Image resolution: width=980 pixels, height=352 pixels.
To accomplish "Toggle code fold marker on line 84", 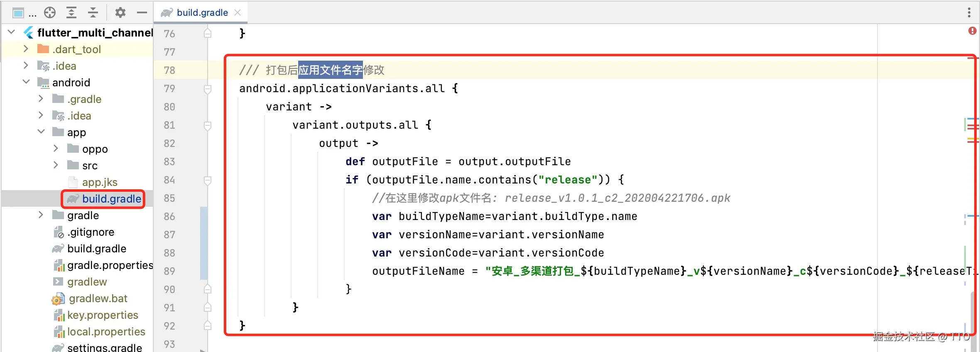I will pyautogui.click(x=208, y=180).
